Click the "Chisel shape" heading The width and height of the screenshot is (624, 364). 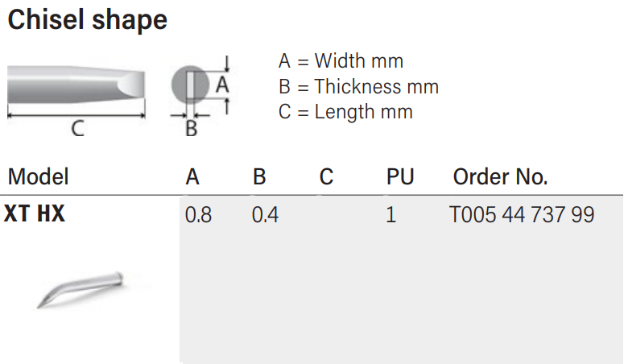point(87,20)
